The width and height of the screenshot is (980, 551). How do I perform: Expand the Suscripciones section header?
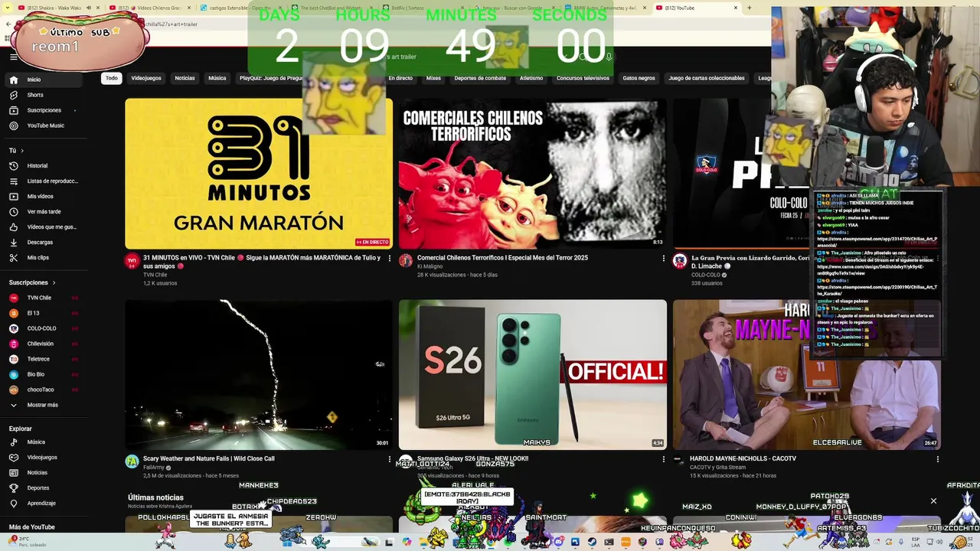pyautogui.click(x=31, y=282)
